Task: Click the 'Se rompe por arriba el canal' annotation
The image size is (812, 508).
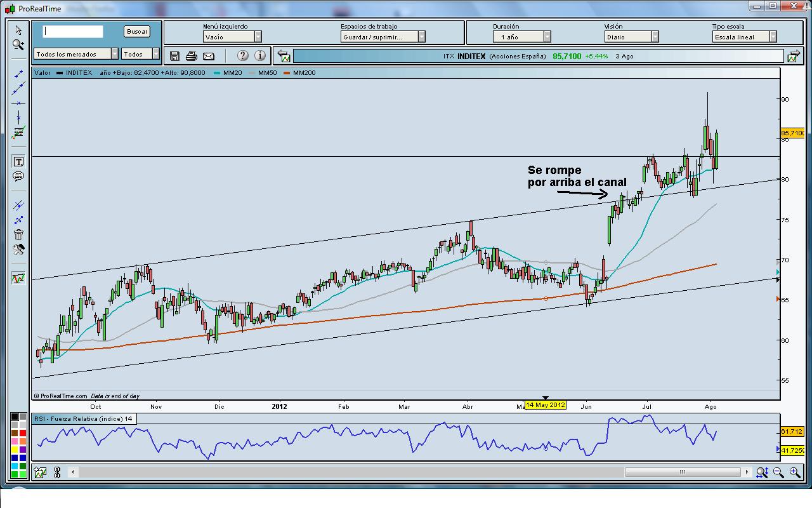Action: pyautogui.click(x=577, y=177)
